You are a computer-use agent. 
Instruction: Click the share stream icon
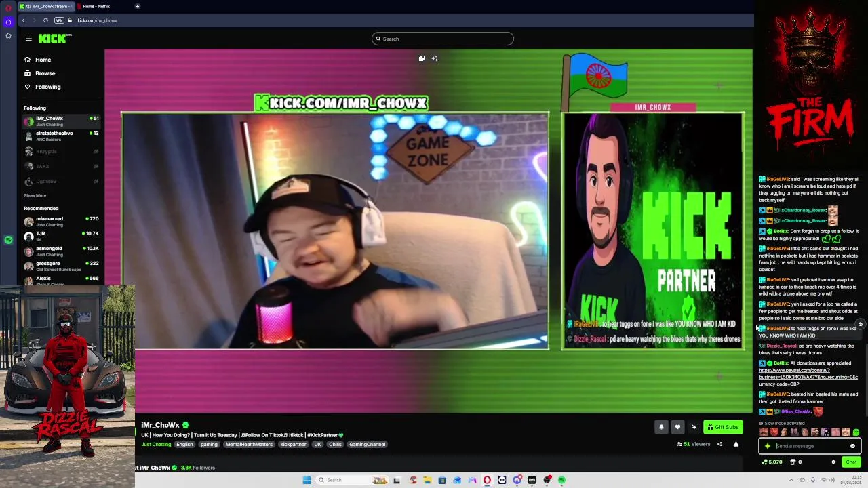(719, 445)
